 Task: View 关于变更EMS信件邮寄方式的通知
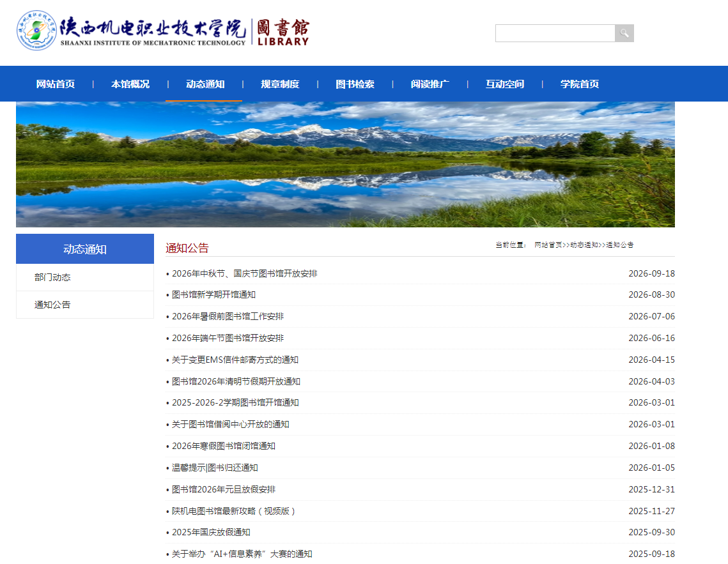point(235,360)
